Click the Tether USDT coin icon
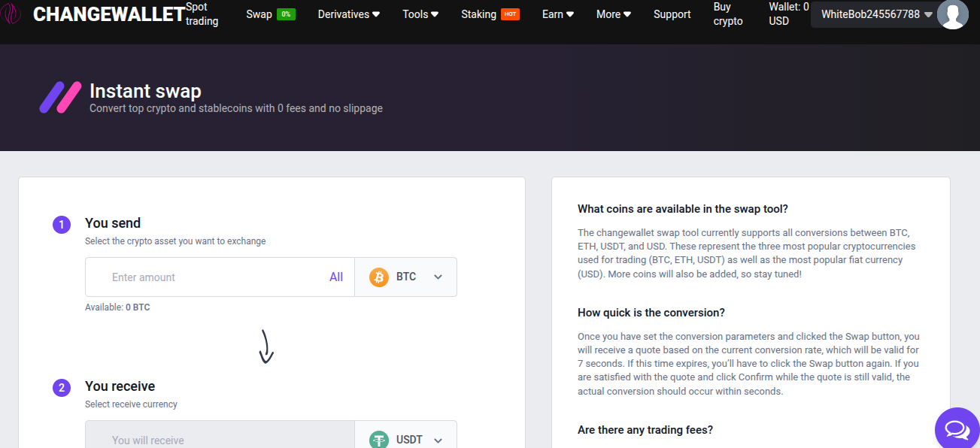The height and width of the screenshot is (448, 980). 379,440
